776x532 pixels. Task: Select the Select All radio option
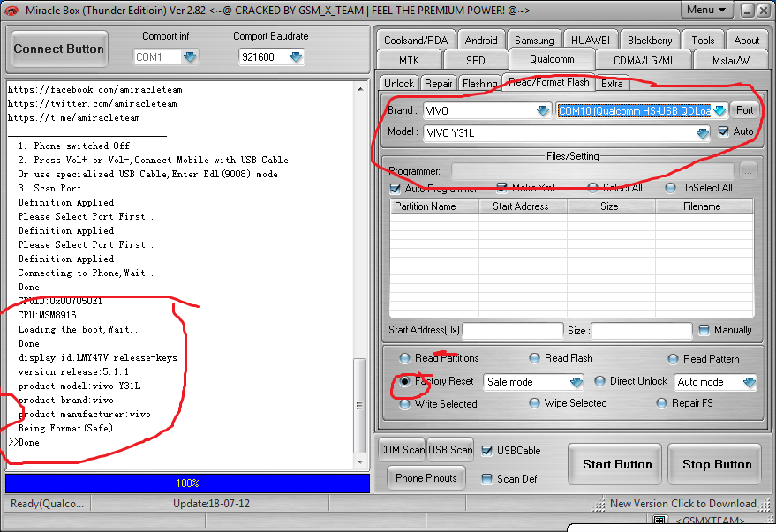(x=592, y=187)
